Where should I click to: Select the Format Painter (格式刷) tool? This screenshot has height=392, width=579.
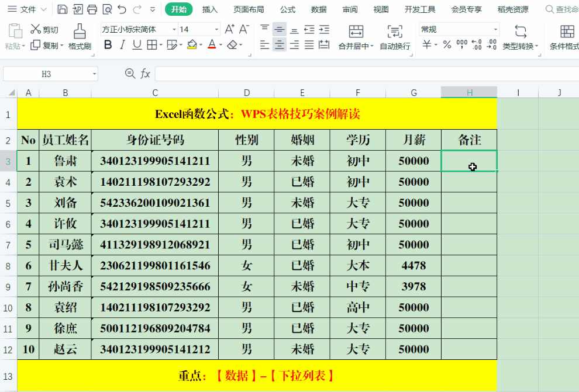[x=80, y=36]
